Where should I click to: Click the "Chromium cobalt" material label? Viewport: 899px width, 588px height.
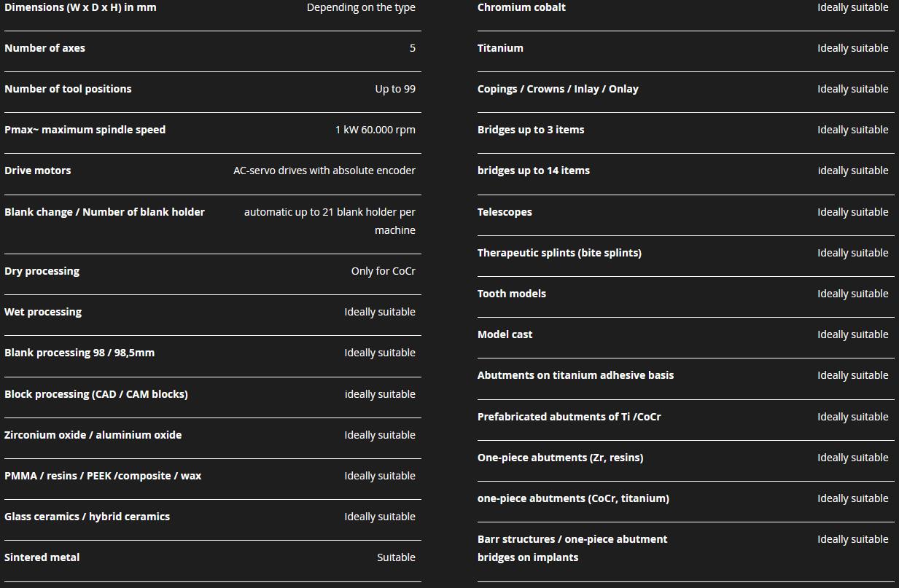(x=521, y=7)
